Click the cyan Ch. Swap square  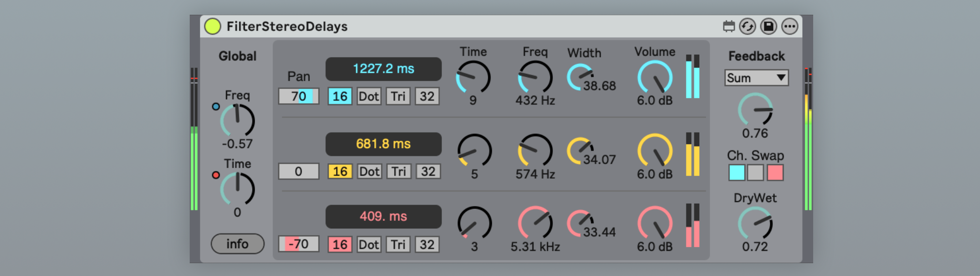(x=736, y=173)
